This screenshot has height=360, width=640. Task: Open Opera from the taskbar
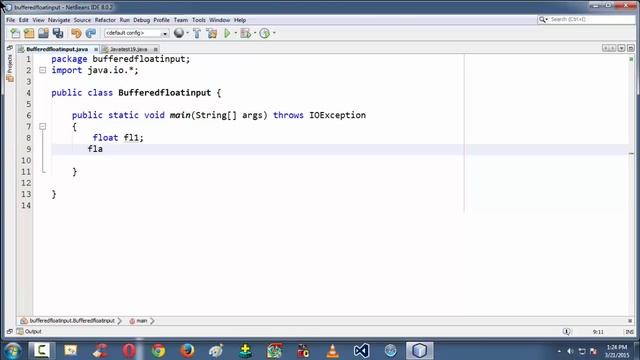tap(129, 351)
